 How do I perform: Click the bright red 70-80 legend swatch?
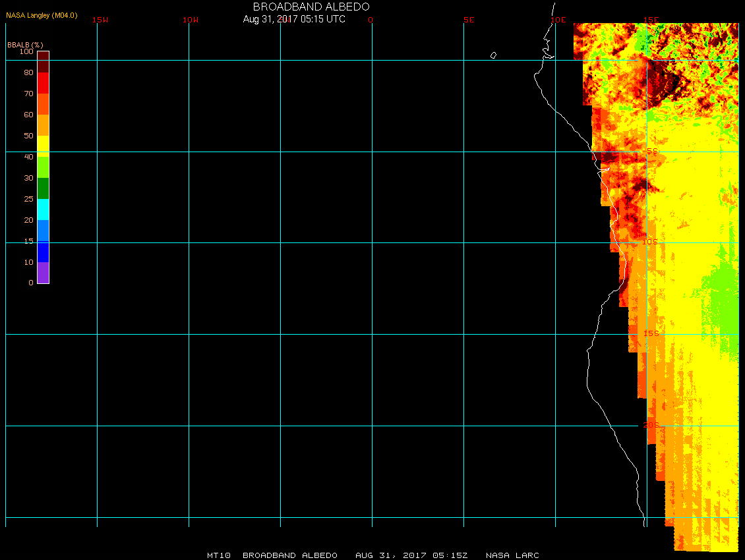(43, 83)
